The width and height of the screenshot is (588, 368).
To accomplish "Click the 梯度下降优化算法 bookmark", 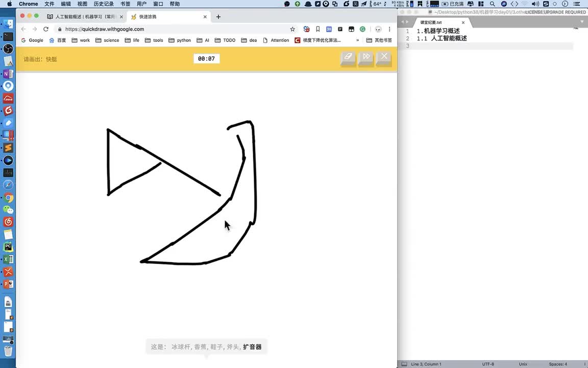I will click(x=317, y=40).
